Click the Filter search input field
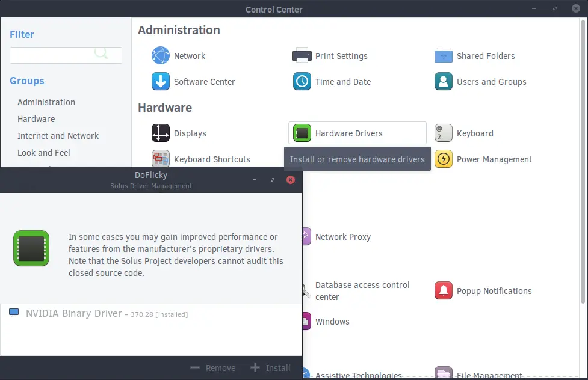Screen dimensions: 588x380 66,55
